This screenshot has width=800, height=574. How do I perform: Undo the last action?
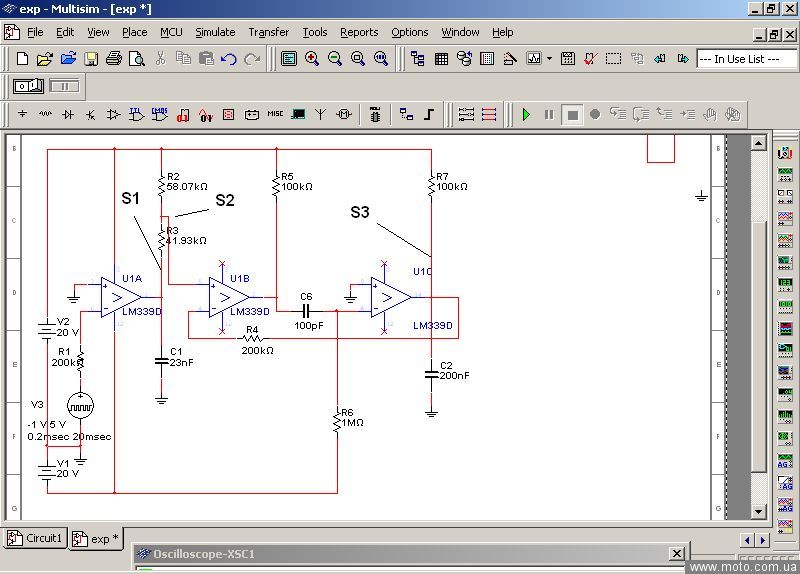(x=229, y=59)
